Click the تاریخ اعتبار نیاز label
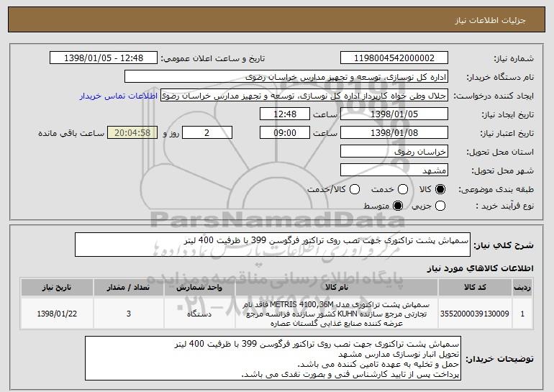Screen dimensions: 554x392 click(507, 133)
